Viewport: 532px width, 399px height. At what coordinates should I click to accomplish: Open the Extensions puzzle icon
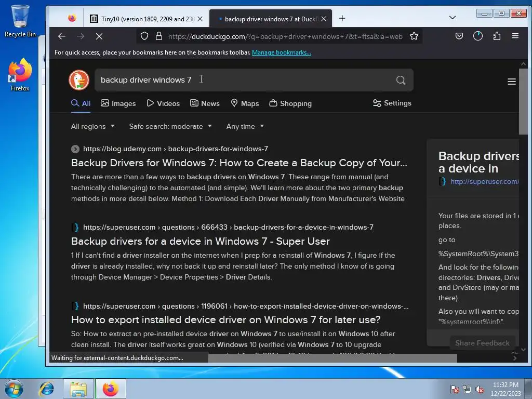497,36
